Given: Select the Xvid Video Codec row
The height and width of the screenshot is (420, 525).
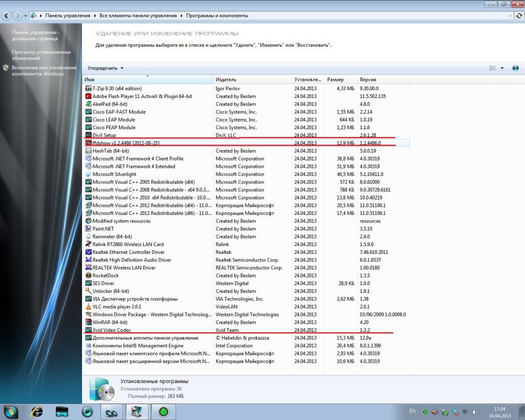Looking at the screenshot, I should pyautogui.click(x=112, y=330).
